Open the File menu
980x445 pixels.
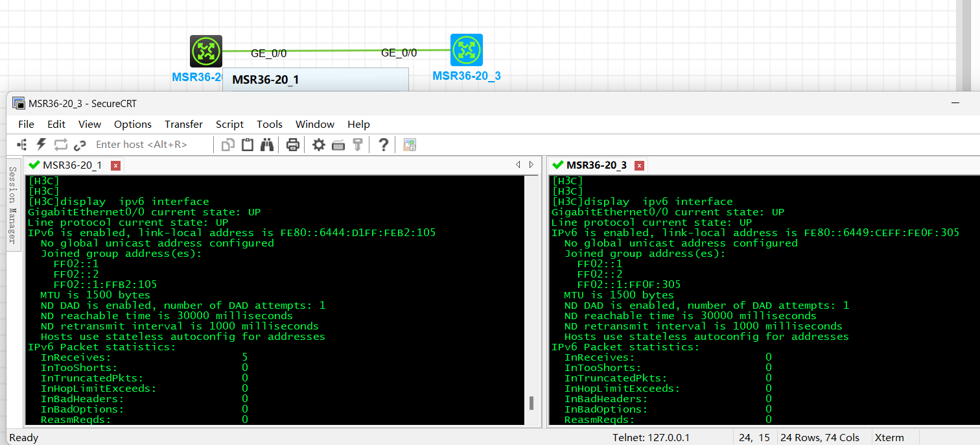pyautogui.click(x=26, y=124)
